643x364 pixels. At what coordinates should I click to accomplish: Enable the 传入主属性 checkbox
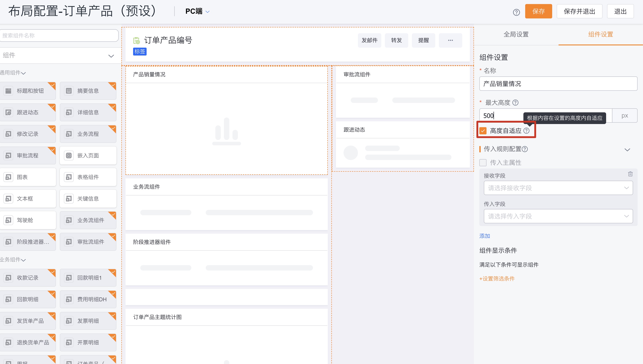coord(483,162)
